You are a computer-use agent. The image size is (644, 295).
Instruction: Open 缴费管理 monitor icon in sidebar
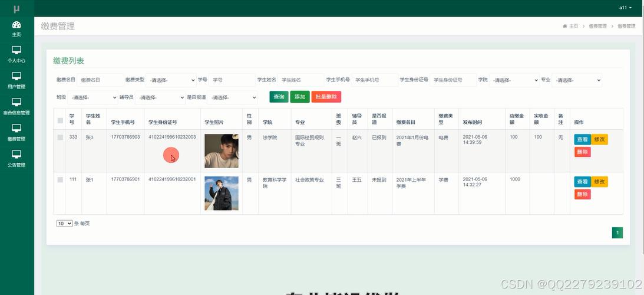(x=16, y=129)
